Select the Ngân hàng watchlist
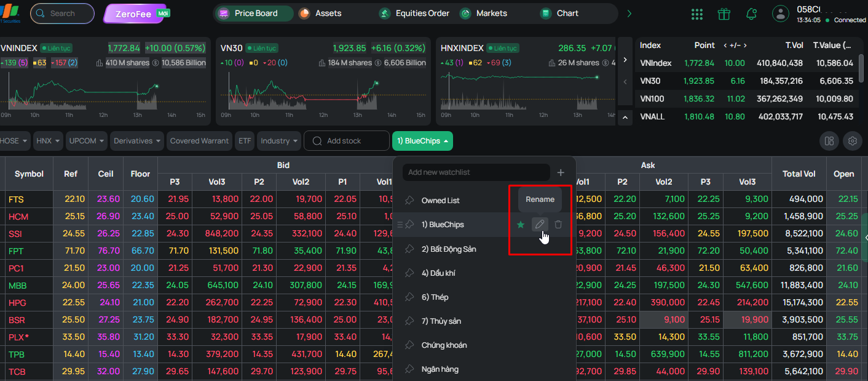868x381 pixels. pyautogui.click(x=440, y=369)
